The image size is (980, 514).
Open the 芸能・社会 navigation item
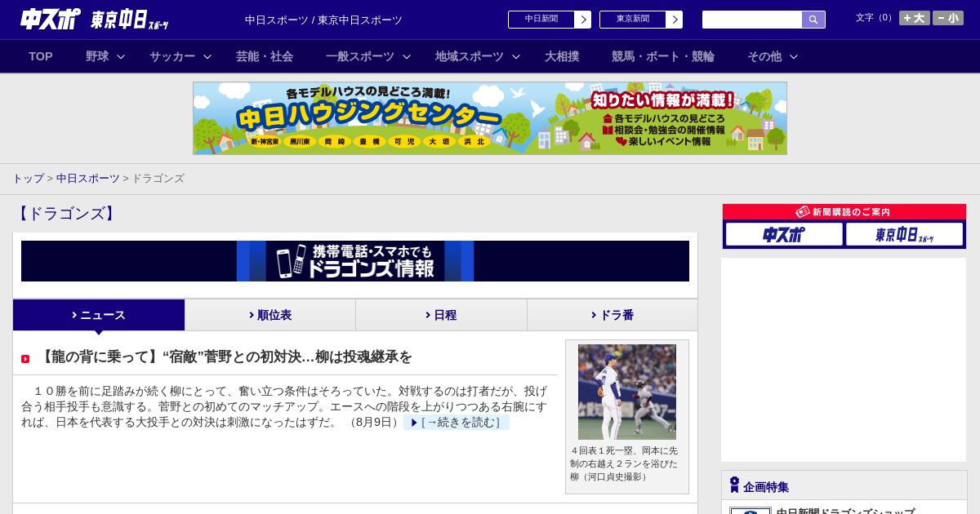point(265,56)
